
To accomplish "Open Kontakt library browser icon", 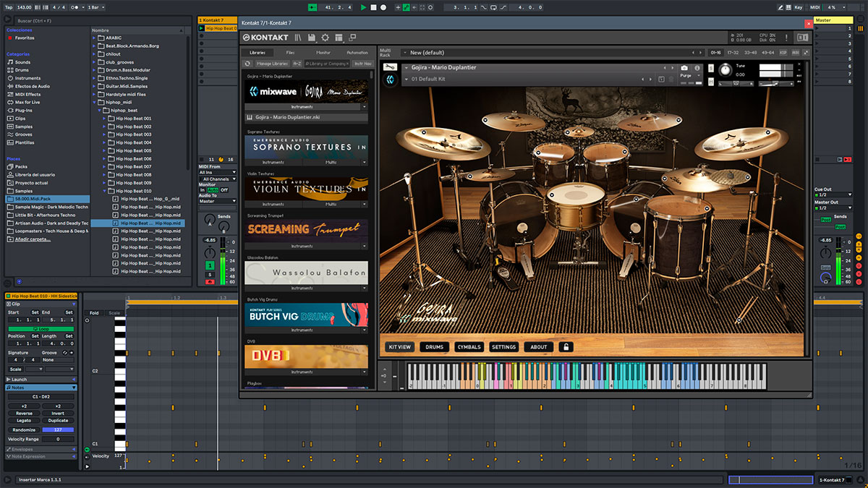I will (x=298, y=37).
